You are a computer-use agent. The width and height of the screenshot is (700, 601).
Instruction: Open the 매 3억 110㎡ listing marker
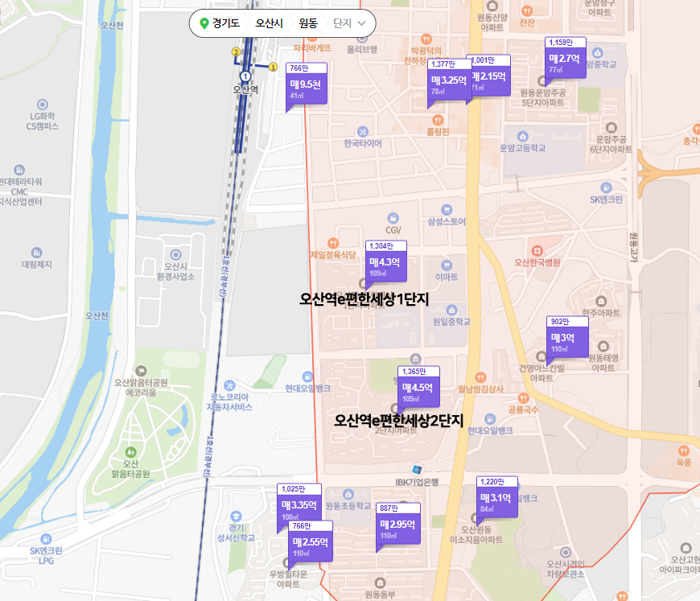[567, 337]
